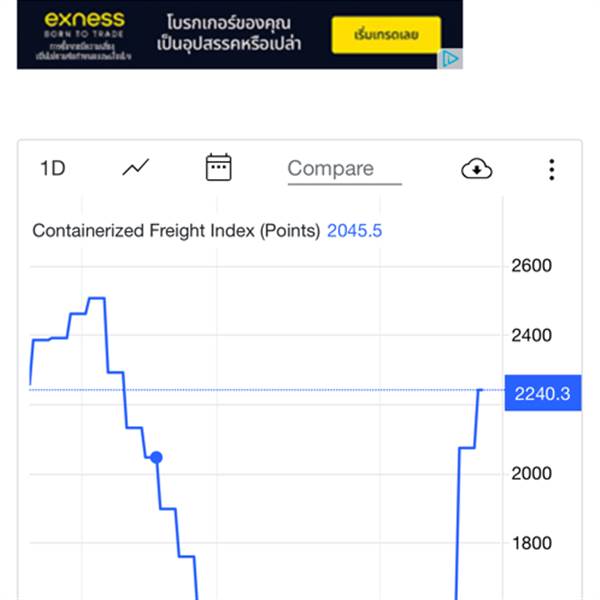This screenshot has height=600, width=600.
Task: Download chart data via cloud icon
Action: [476, 169]
